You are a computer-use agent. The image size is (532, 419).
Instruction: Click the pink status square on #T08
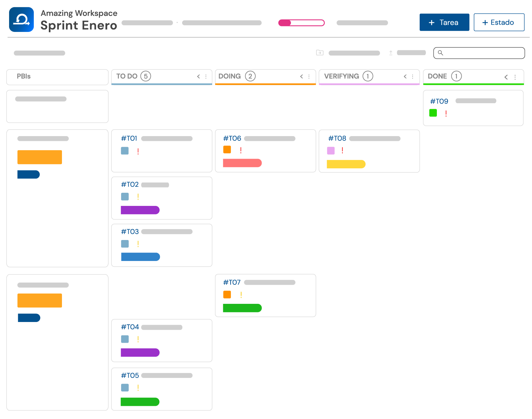[x=331, y=151]
